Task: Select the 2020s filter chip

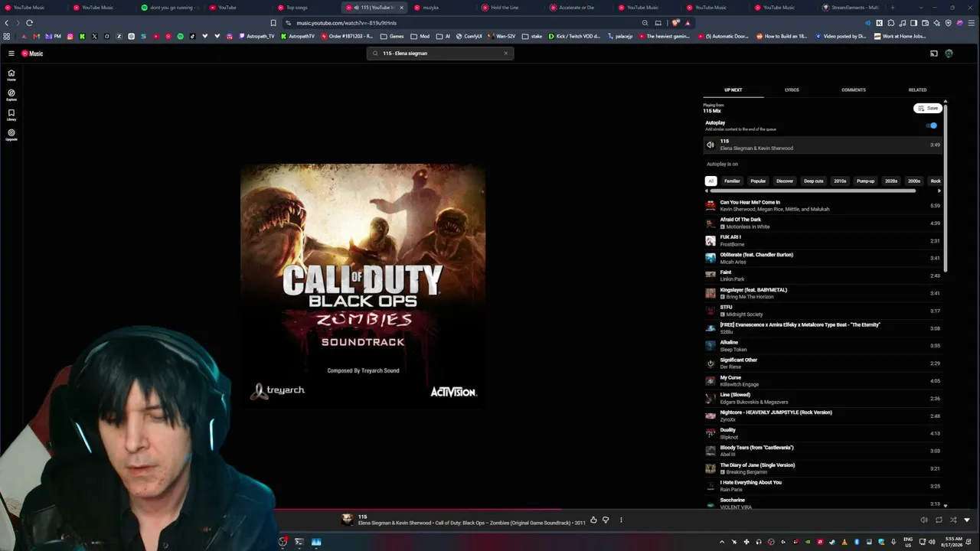Action: click(891, 181)
